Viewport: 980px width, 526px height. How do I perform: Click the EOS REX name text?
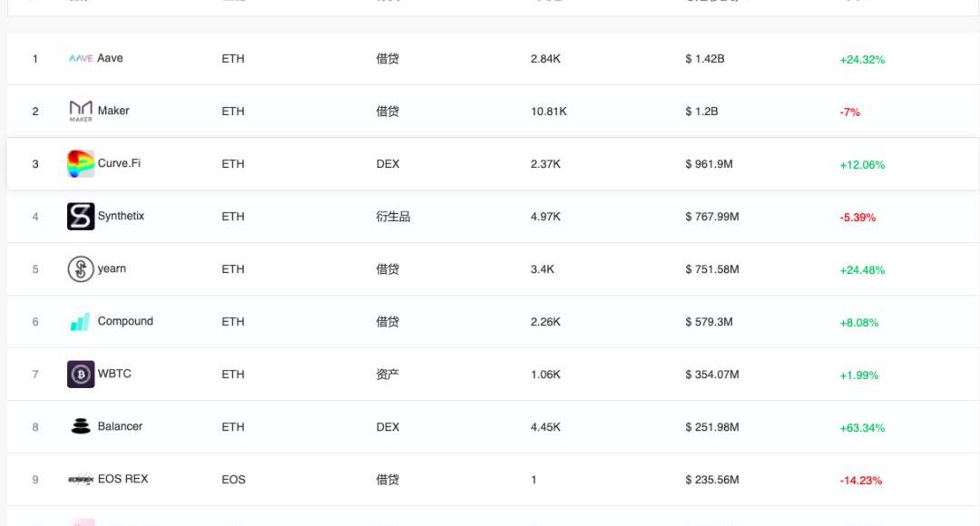point(122,479)
